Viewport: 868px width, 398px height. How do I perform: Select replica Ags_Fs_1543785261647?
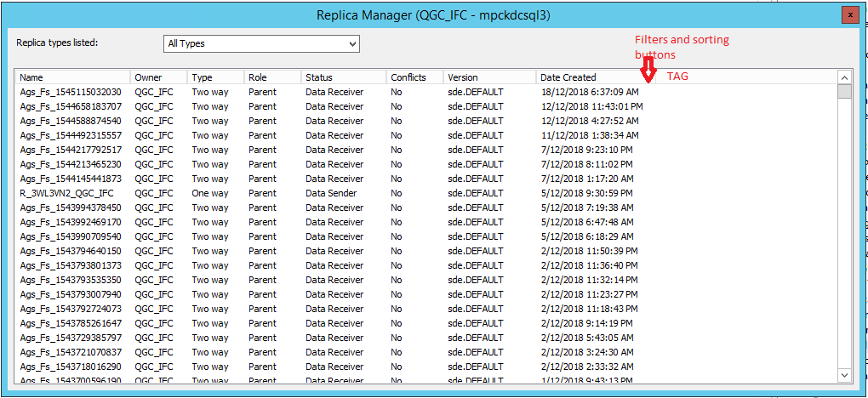pyautogui.click(x=71, y=323)
